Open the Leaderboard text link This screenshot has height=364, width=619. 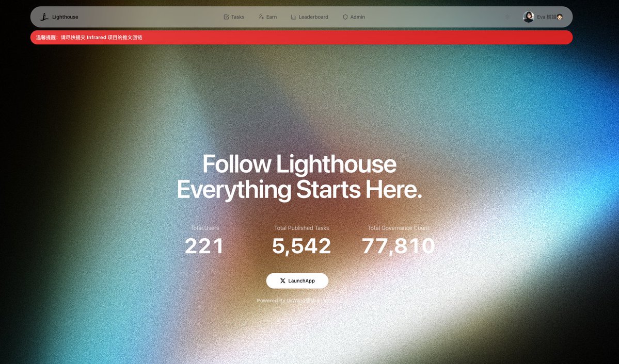coord(313,17)
